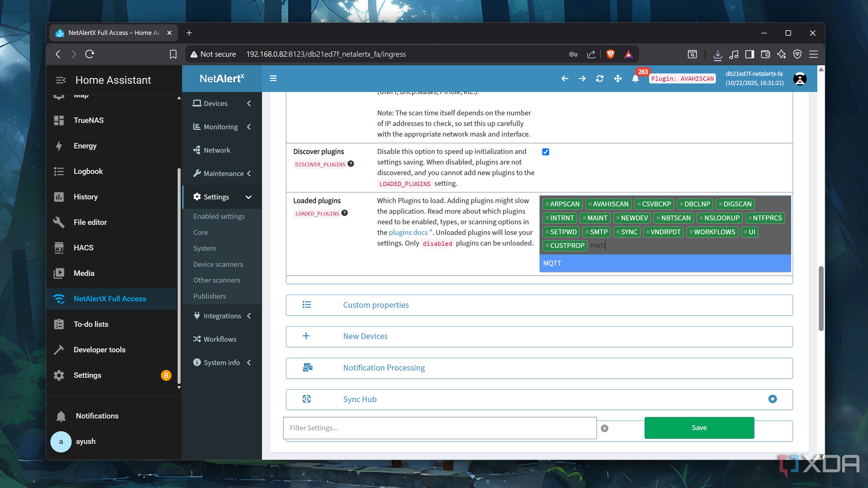This screenshot has width=868, height=488.
Task: Click the Brave Shields lion icon
Action: (x=610, y=54)
